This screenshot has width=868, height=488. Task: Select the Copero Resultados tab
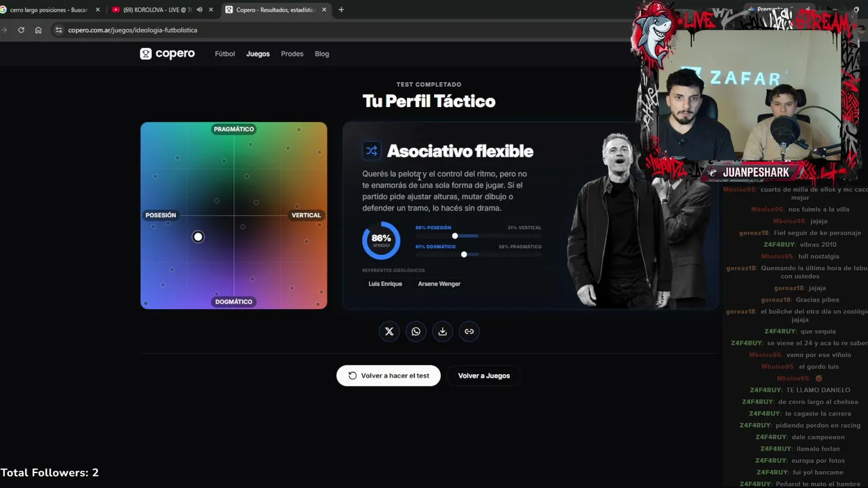pos(276,9)
